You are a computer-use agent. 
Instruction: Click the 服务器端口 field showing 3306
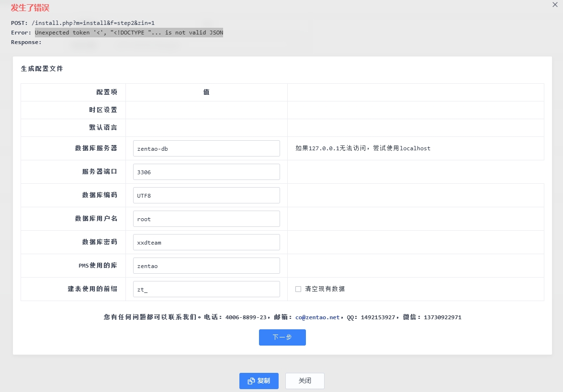[x=206, y=172]
